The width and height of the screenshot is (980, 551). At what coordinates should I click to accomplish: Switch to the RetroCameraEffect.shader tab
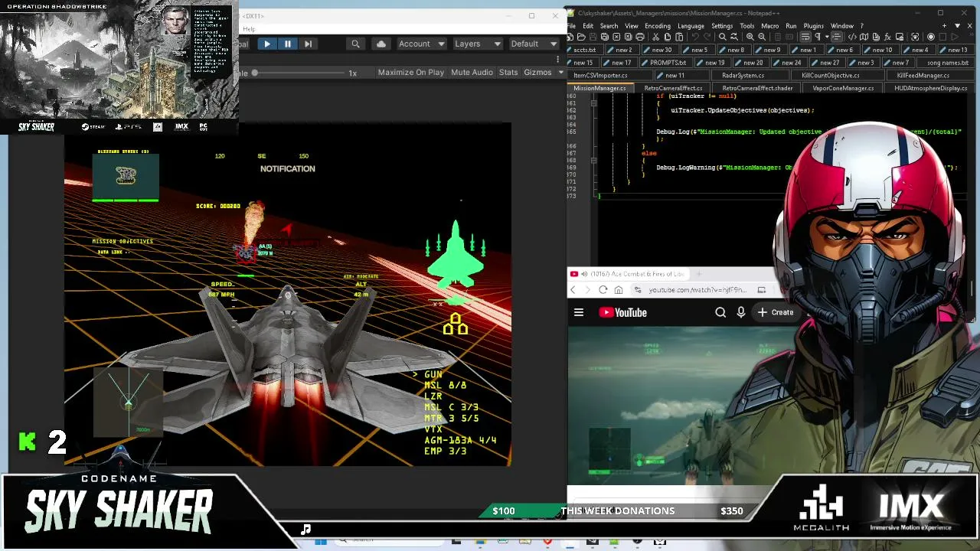click(x=756, y=88)
